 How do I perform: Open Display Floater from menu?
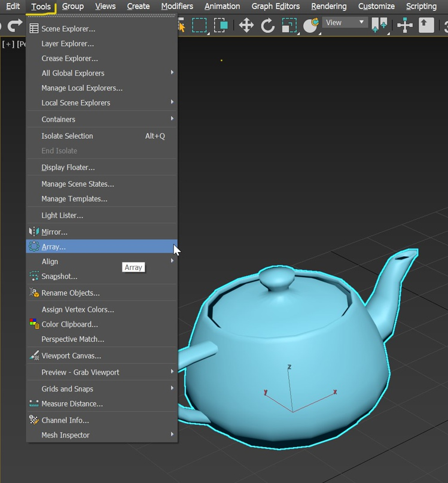(x=102, y=167)
